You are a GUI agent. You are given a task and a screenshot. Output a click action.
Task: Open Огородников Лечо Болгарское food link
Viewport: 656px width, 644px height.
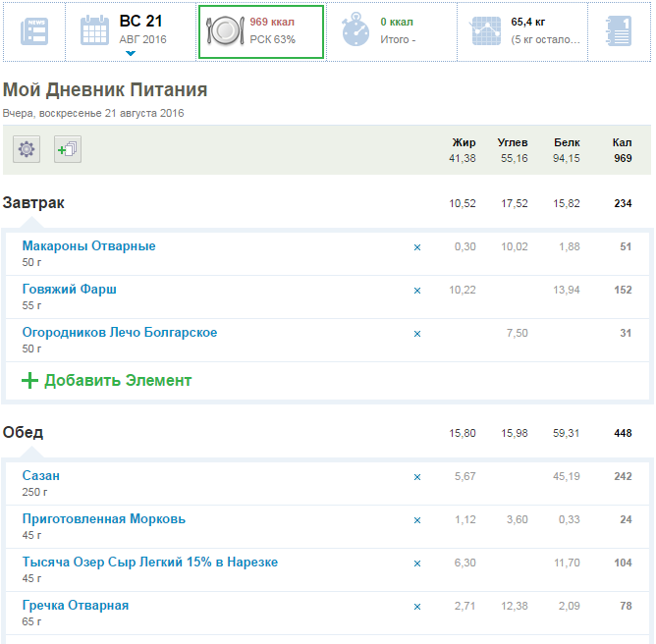[x=120, y=333]
